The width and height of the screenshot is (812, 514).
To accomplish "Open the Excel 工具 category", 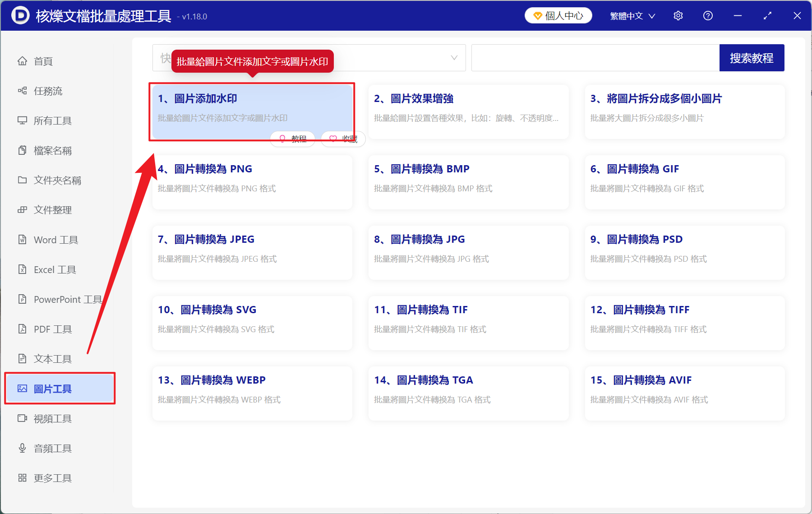I will click(53, 269).
